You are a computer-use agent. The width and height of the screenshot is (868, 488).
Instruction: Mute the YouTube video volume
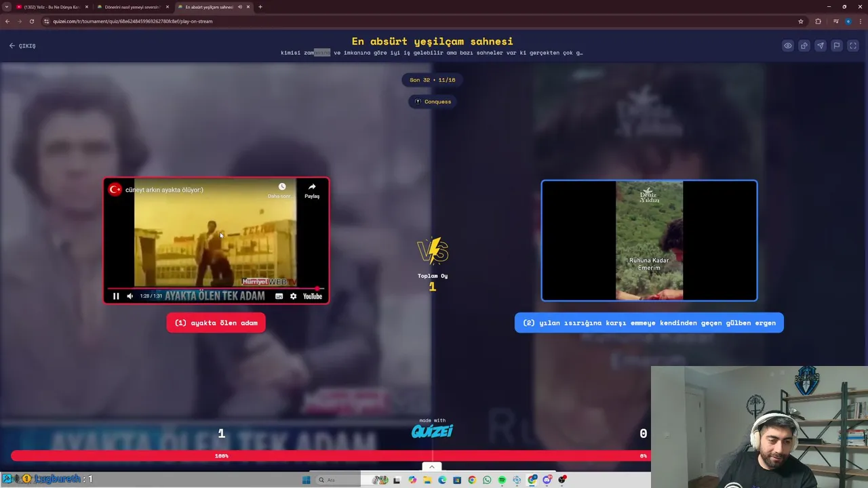tap(130, 296)
